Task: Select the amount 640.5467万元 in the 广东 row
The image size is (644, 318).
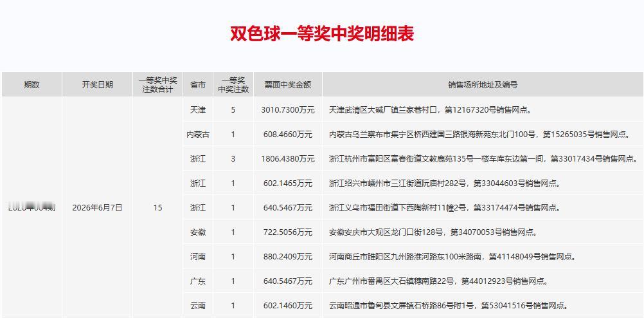Action: (x=288, y=281)
